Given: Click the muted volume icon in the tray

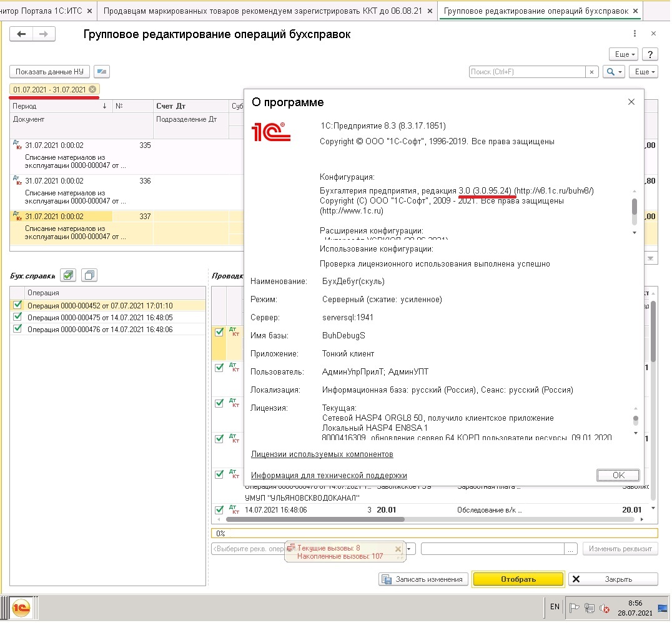Looking at the screenshot, I should tap(605, 608).
